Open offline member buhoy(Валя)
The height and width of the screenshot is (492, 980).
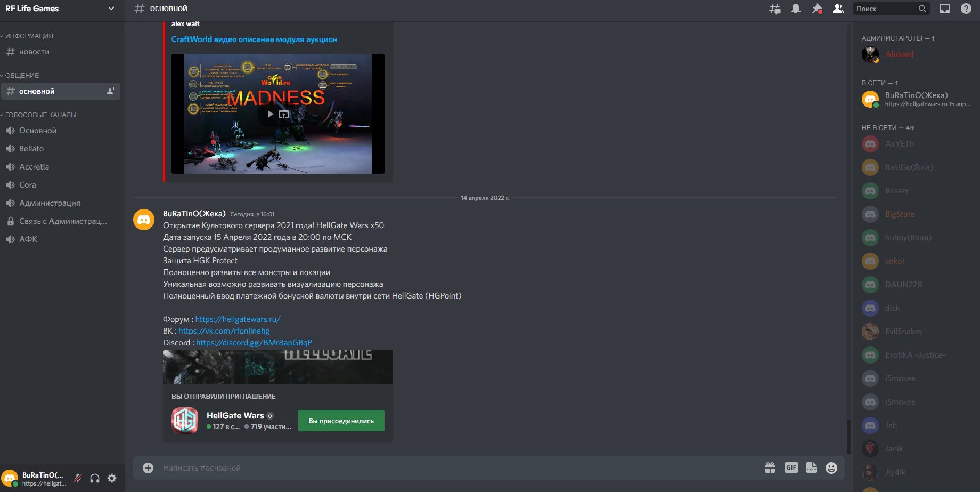tap(917, 238)
